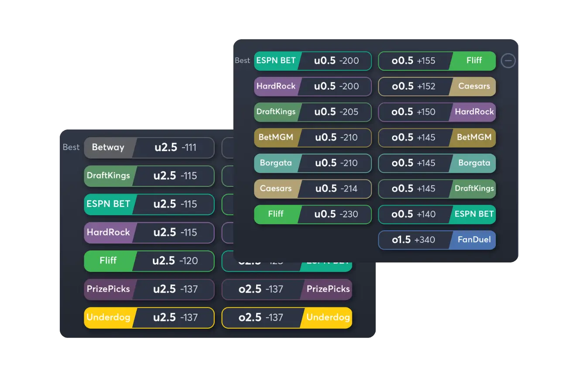This screenshot has width=565, height=392.
Task: Select ESPN BET o0.5 +140 odds
Action: 437,214
